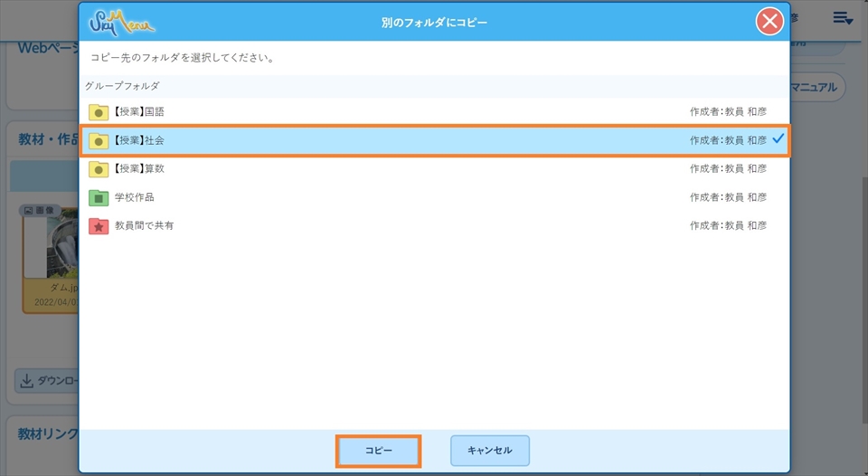Choose 教員間で共有 as the copy destination
The height and width of the screenshot is (476, 868).
point(434,225)
